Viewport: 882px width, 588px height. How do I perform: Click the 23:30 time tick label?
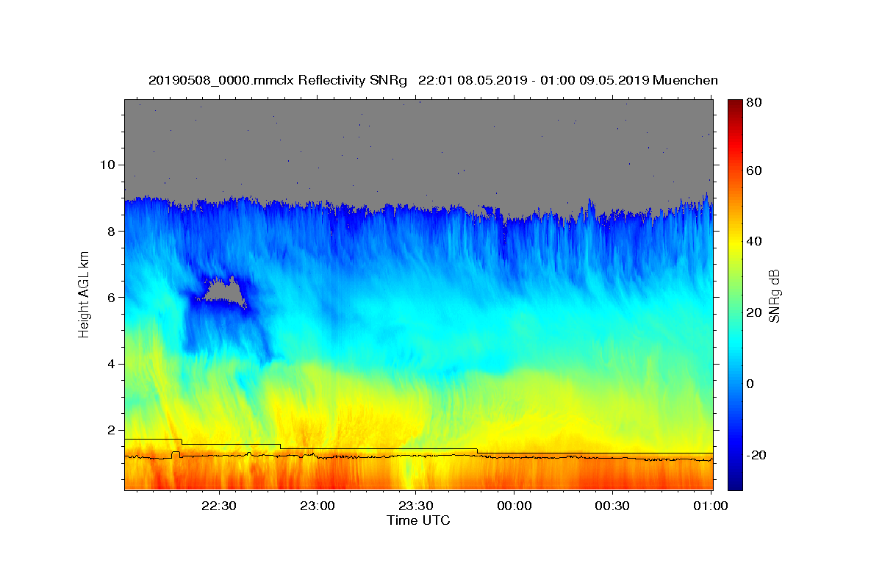tap(415, 506)
